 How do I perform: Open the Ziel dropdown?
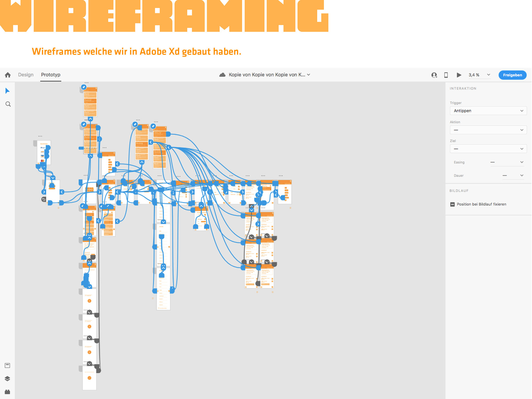click(488, 149)
